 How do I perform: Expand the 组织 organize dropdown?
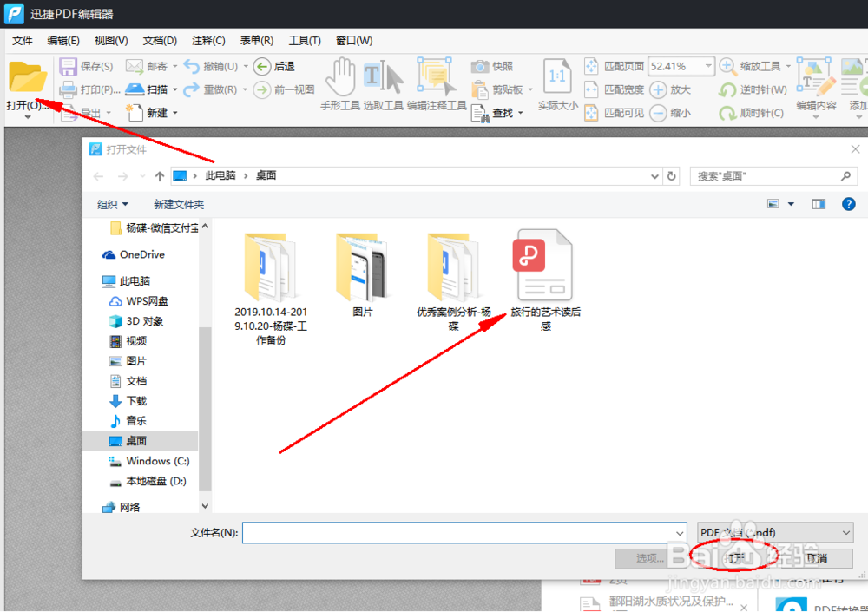pyautogui.click(x=113, y=204)
